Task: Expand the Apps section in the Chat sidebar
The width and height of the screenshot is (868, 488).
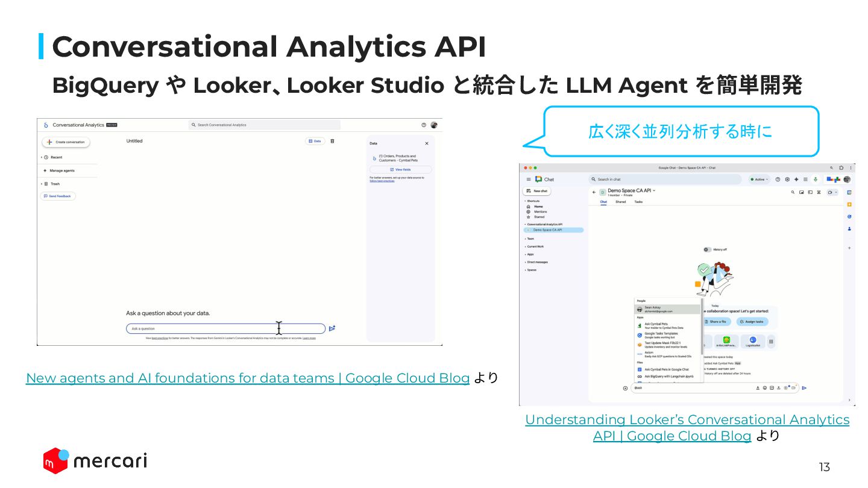Action: point(525,254)
